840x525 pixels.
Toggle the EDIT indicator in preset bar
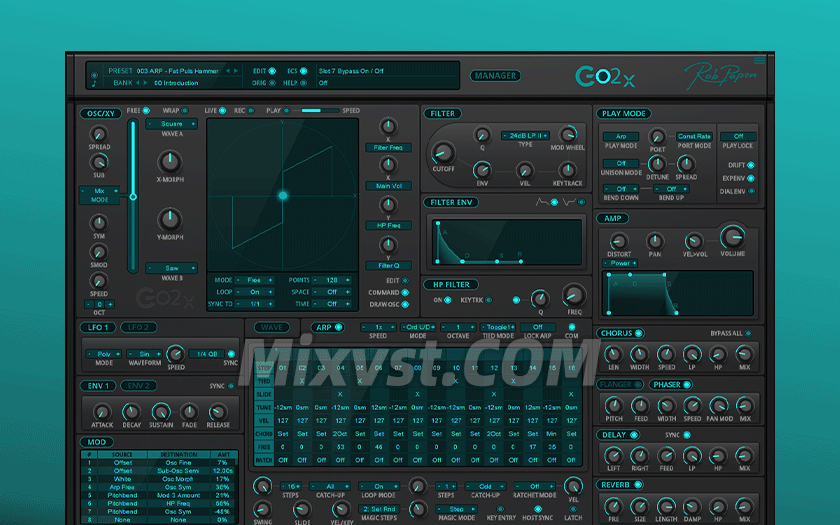click(x=272, y=71)
